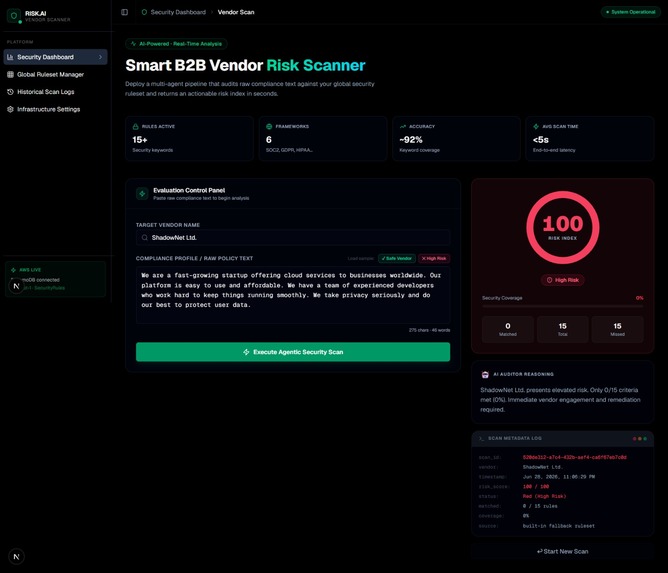
Task: Click Start New Scan button
Action: 563,552
